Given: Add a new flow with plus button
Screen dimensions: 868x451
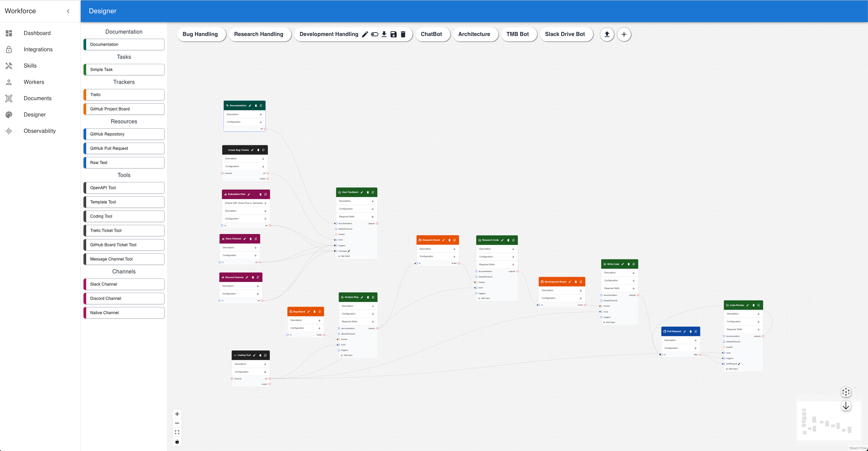Looking at the screenshot, I should point(624,34).
